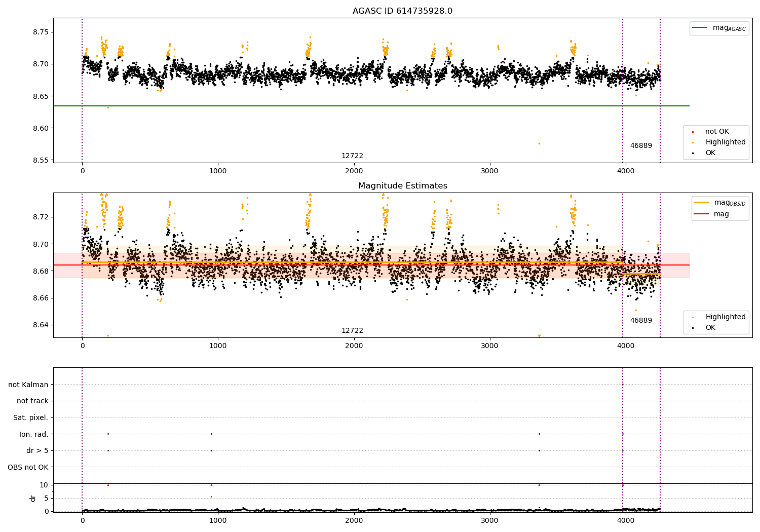
Task: Click the 'dr > 5' row label
Action: click(x=37, y=450)
